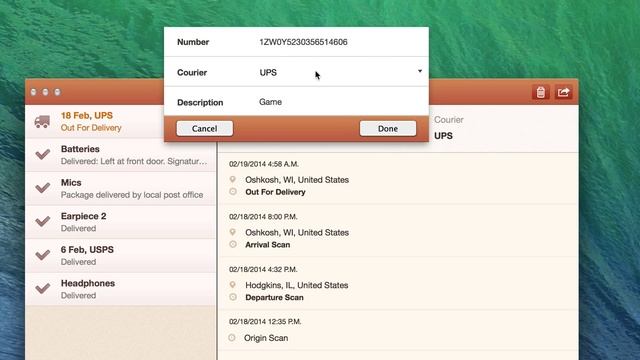Viewport: 640px width, 360px height.
Task: Click the 02/18/2014 4:32 P.M. timestamp
Action: [263, 269]
